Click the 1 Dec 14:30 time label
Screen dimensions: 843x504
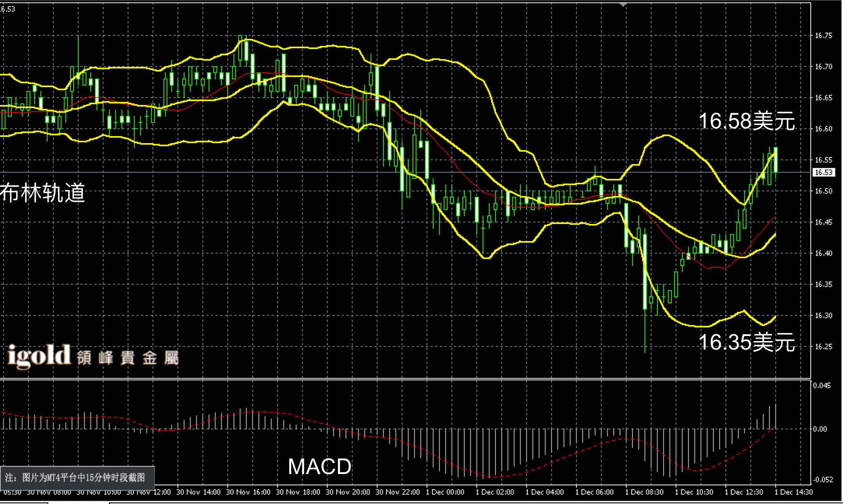click(793, 492)
